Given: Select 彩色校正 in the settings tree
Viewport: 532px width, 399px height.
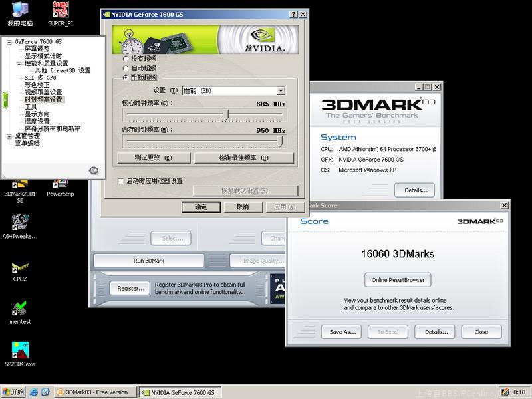Looking at the screenshot, I should click(x=37, y=85).
